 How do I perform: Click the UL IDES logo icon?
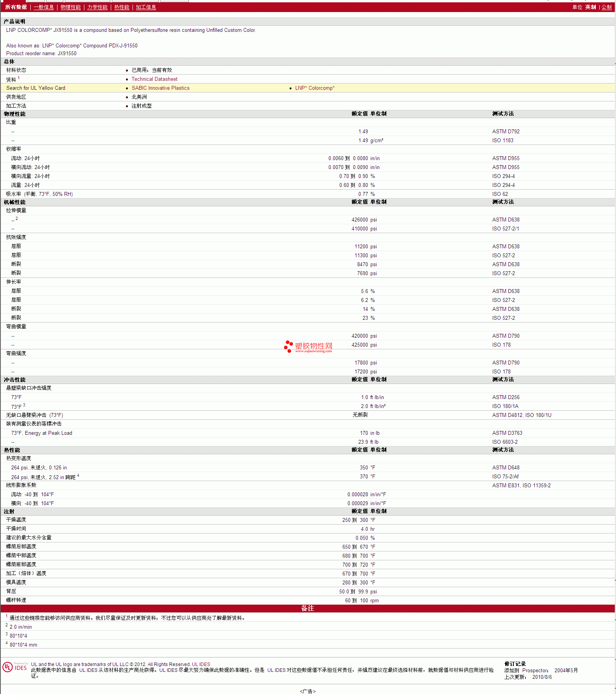pyautogui.click(x=15, y=667)
